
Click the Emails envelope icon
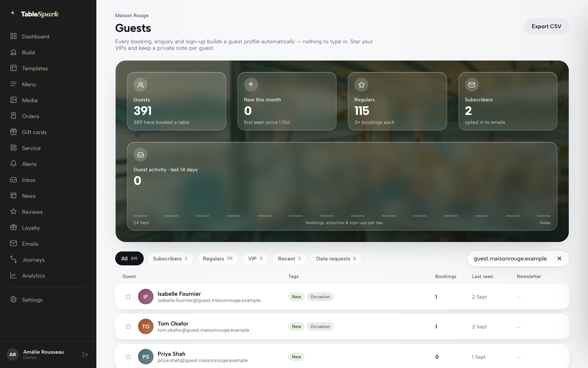pyautogui.click(x=13, y=244)
